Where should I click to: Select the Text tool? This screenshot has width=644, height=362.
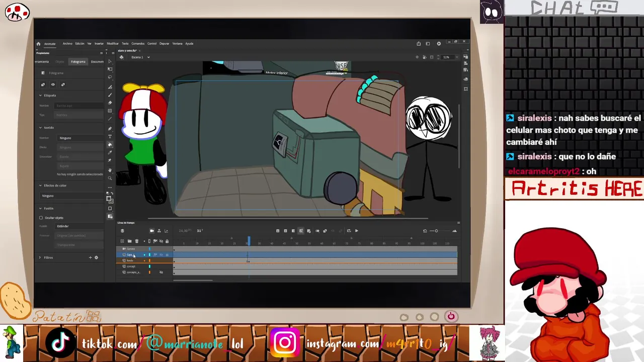click(x=110, y=136)
